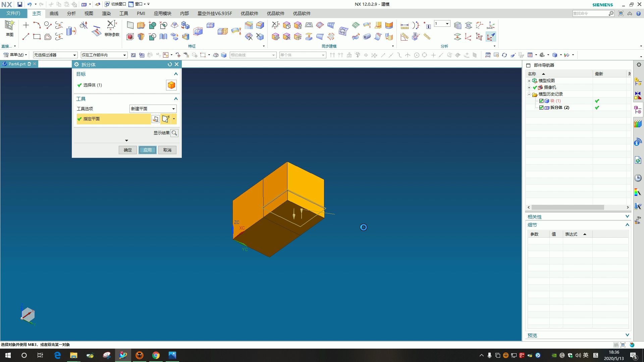The image size is (644, 362).
Task: Open the 文件(F) menu
Action: click(x=13, y=13)
